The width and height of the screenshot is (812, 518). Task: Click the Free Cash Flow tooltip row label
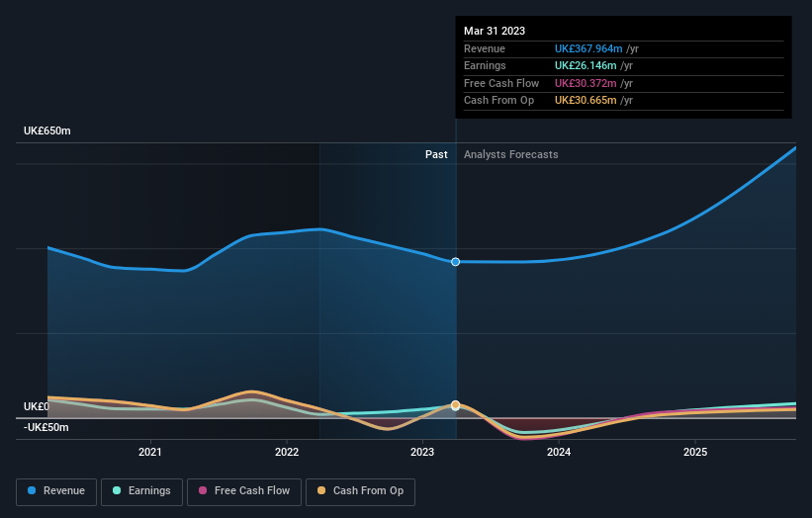(501, 83)
